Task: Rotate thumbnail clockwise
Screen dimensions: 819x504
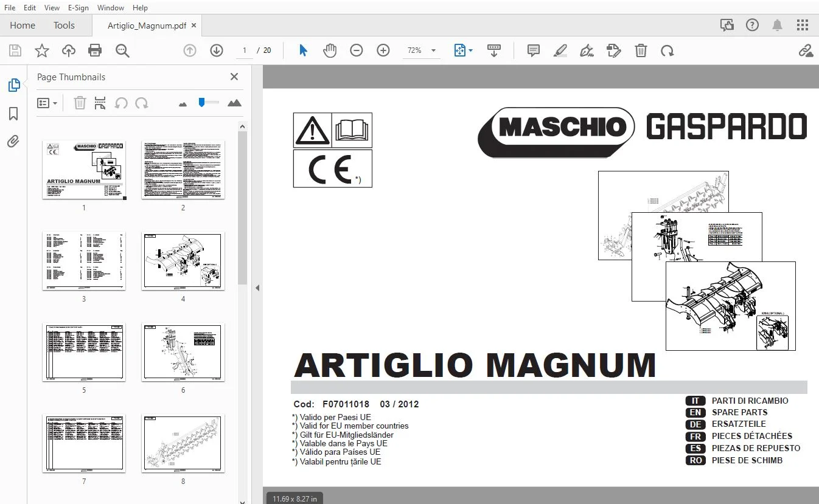Action: [x=142, y=103]
